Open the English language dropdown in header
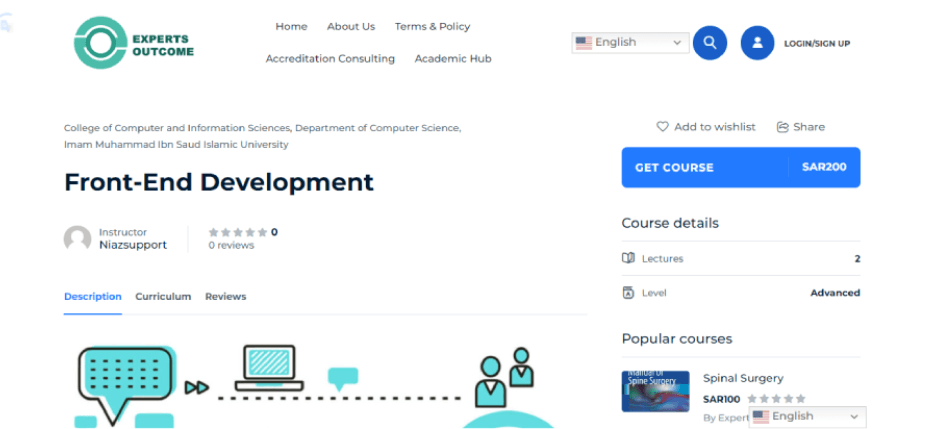 point(630,42)
